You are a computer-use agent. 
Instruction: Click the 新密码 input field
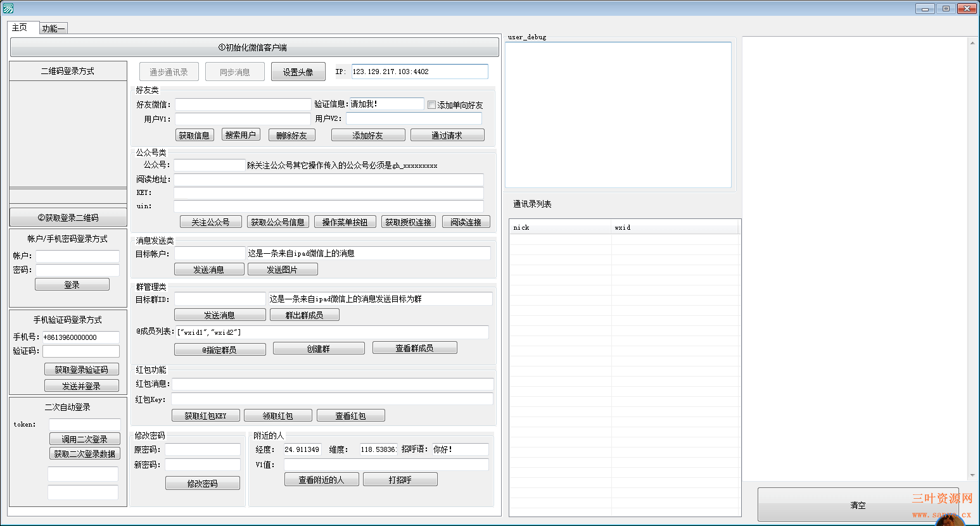coord(203,465)
